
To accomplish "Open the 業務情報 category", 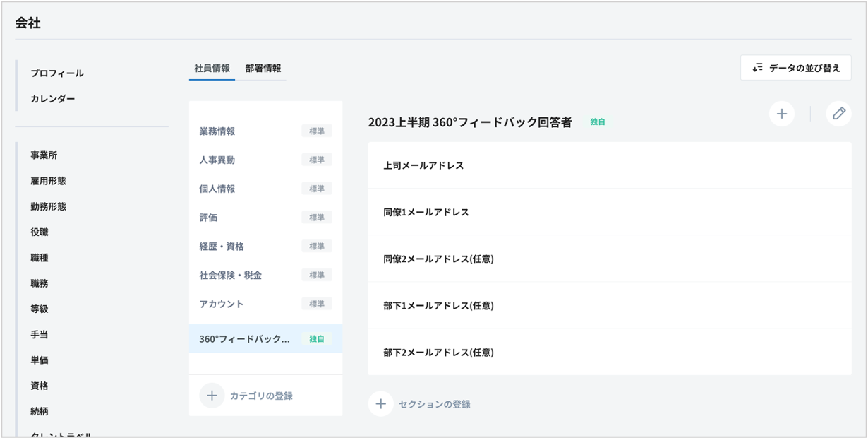I will click(217, 131).
